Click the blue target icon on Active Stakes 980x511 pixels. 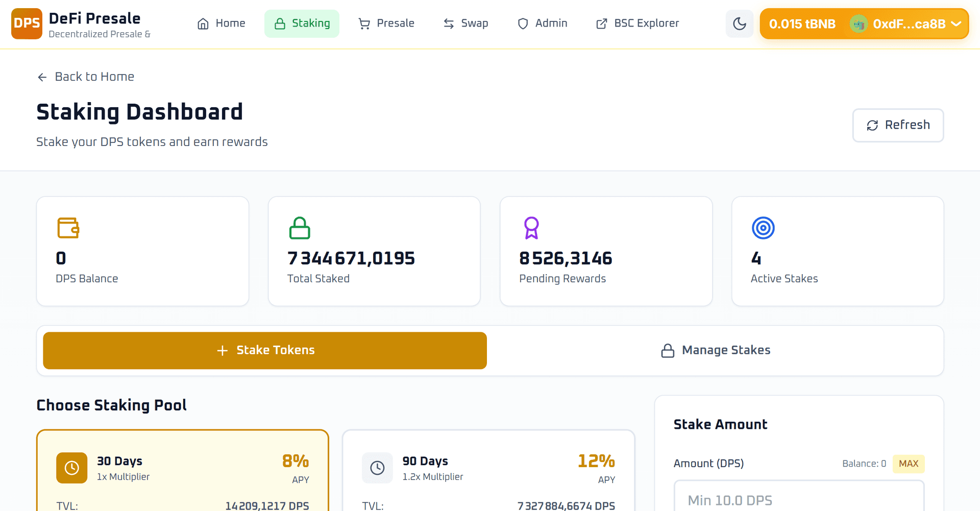click(x=763, y=228)
